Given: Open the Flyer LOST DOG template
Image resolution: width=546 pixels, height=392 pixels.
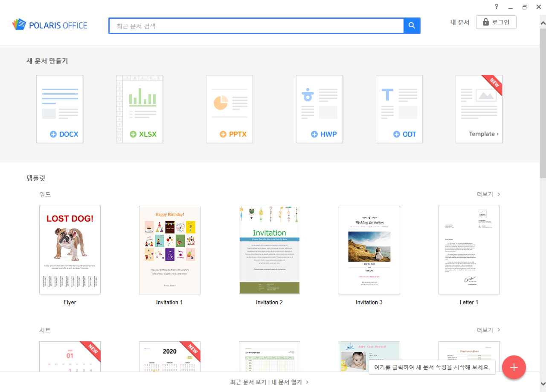Looking at the screenshot, I should [x=70, y=250].
